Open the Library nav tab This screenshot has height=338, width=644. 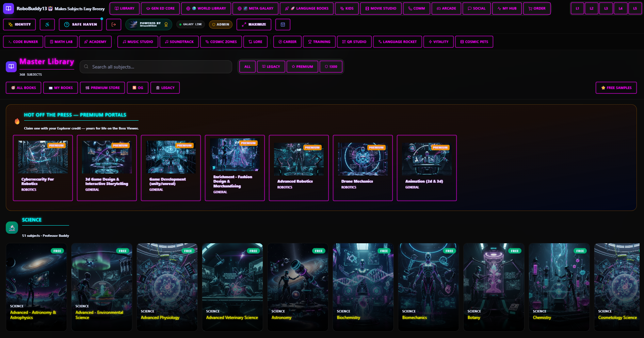click(125, 9)
